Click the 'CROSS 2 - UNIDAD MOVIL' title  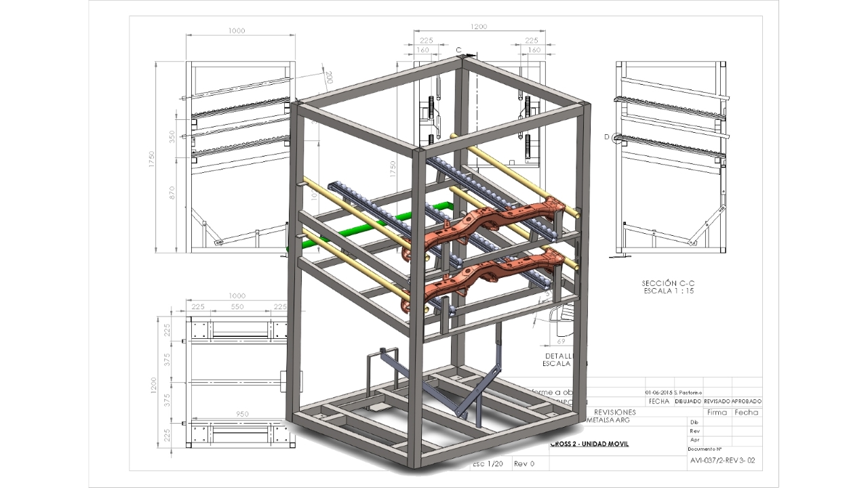[x=590, y=444]
